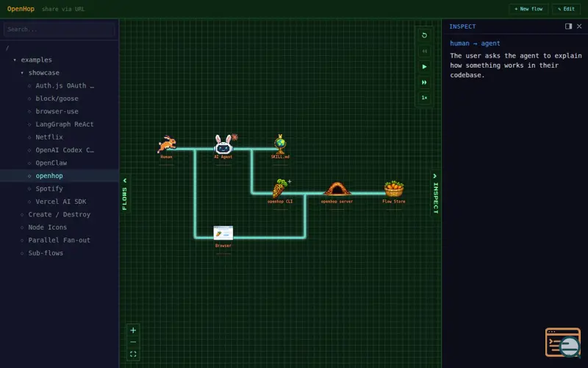Open the Vercel AI SDK flow
The height and width of the screenshot is (368, 588).
[x=61, y=202]
